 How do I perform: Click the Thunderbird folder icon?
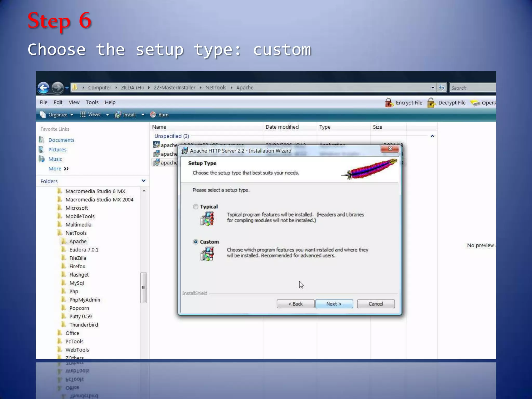point(63,324)
